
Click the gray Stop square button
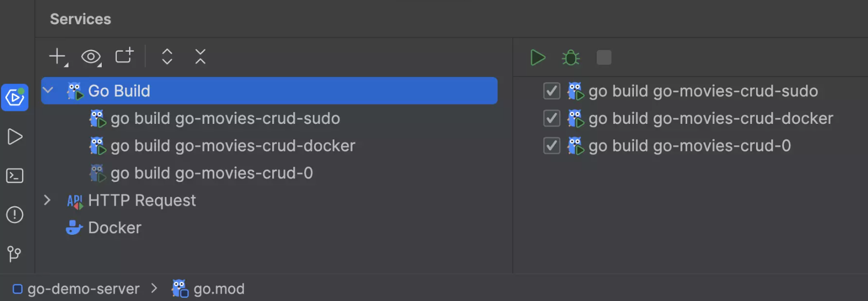click(x=604, y=58)
